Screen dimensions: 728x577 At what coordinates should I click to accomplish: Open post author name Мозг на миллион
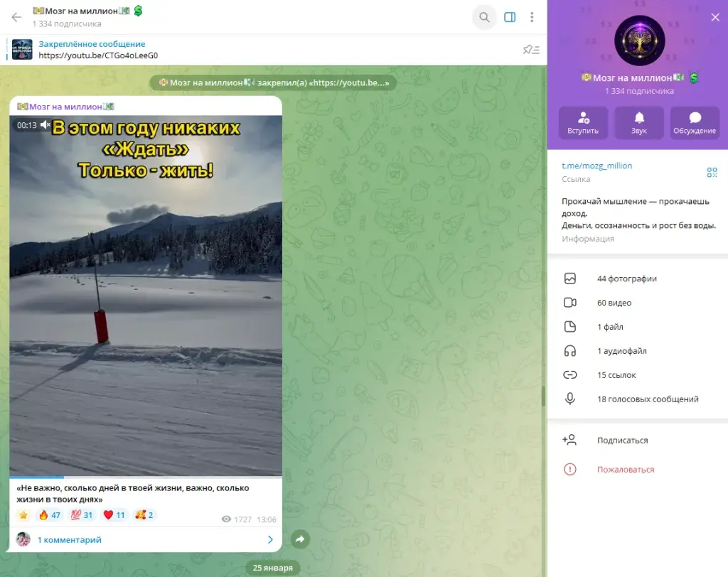[65, 107]
